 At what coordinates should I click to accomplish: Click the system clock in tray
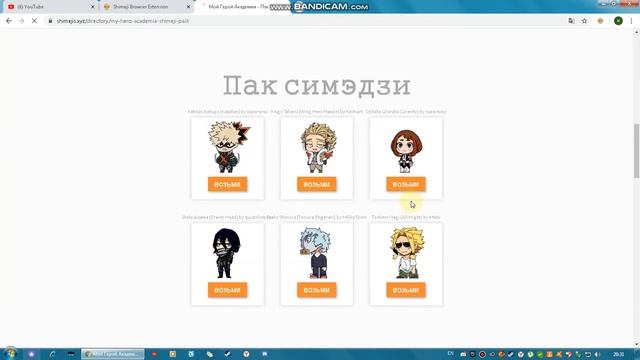pyautogui.click(x=618, y=354)
